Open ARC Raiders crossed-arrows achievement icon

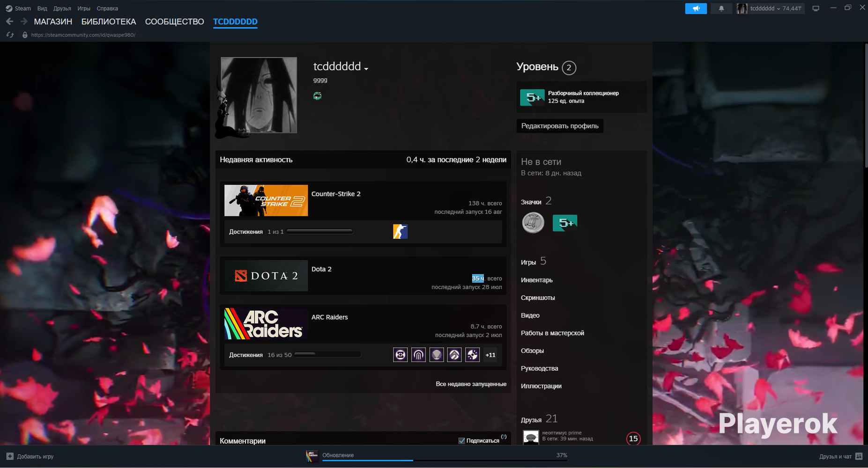tap(400, 355)
